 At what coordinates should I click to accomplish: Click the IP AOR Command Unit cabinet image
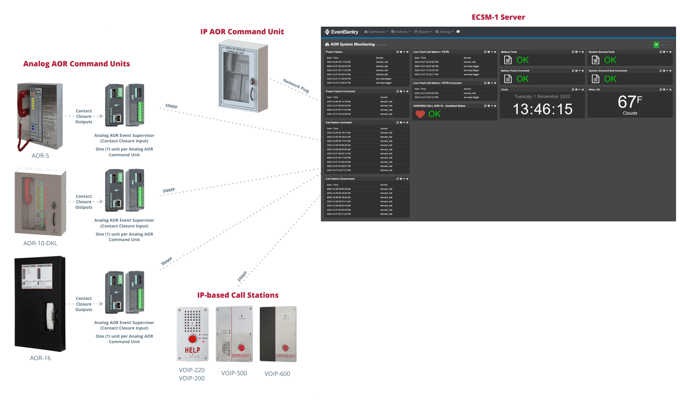point(243,76)
